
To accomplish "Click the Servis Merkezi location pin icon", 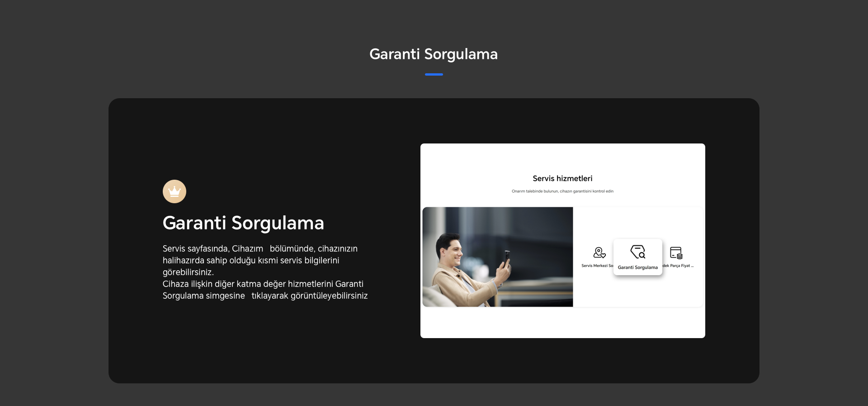I will tap(599, 253).
